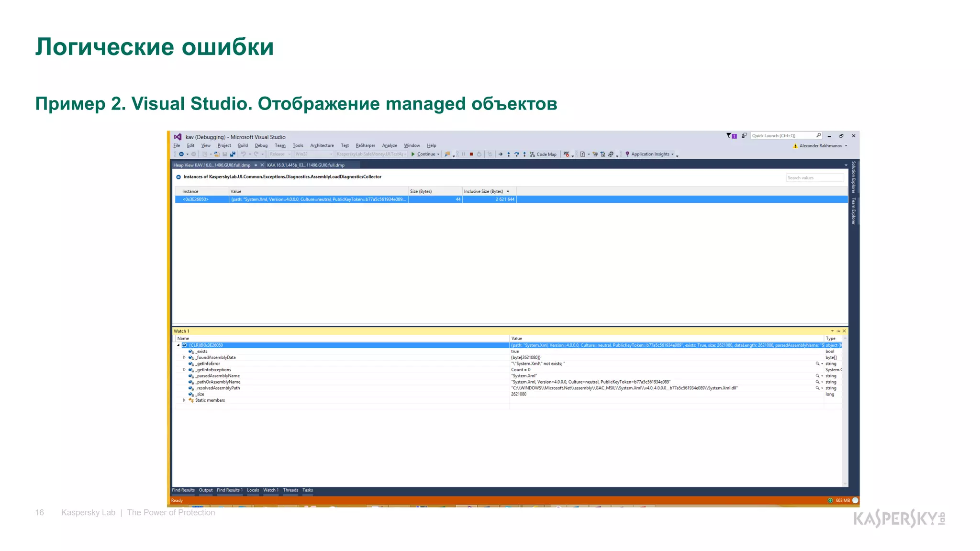Click the Code Map button
The image size is (980, 551).
coord(543,154)
